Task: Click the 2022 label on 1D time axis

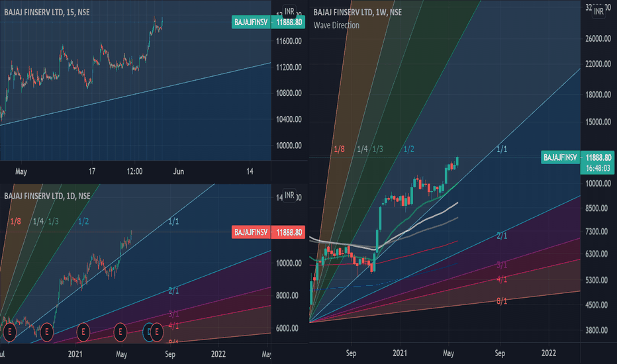Action: [x=218, y=354]
